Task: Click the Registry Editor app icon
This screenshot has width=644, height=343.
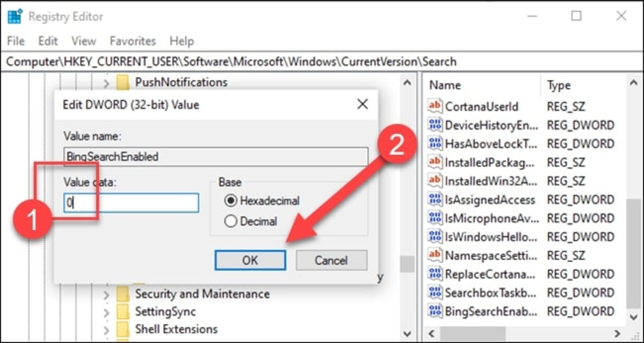Action: coord(15,16)
